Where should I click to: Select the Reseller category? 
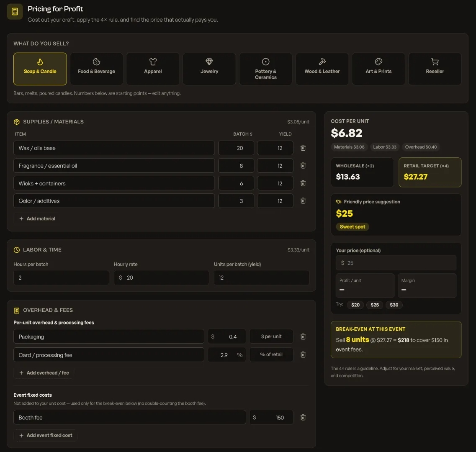(435, 69)
